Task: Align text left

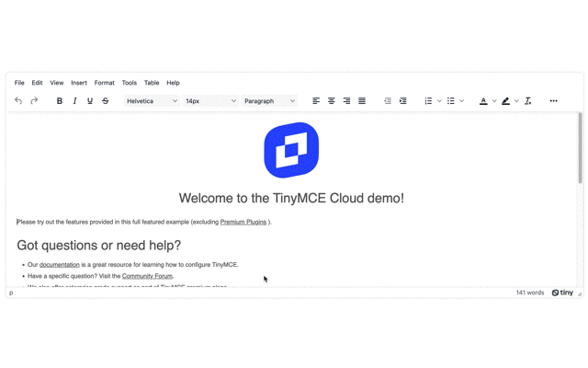Action: pos(316,100)
